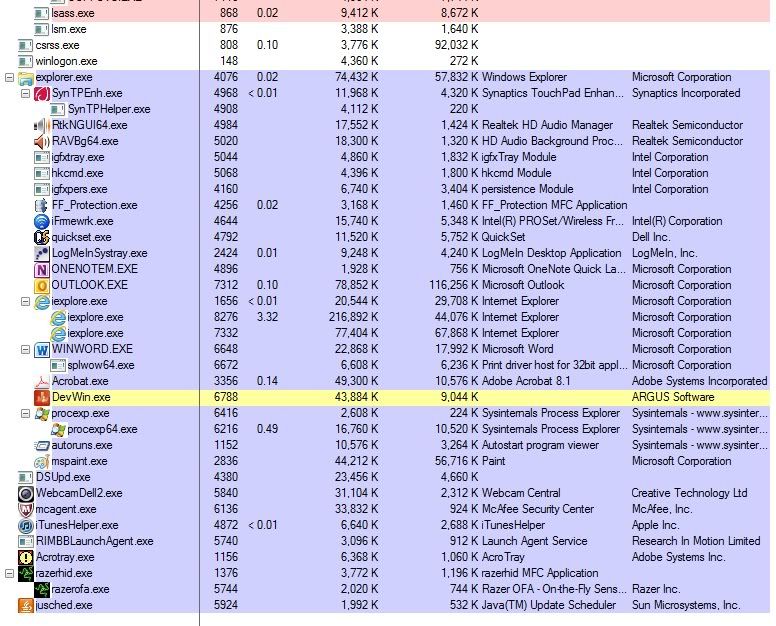Collapse the WINWORD.EXE subtree
Image resolution: width=776 pixels, height=626 pixels.
(x=25, y=349)
